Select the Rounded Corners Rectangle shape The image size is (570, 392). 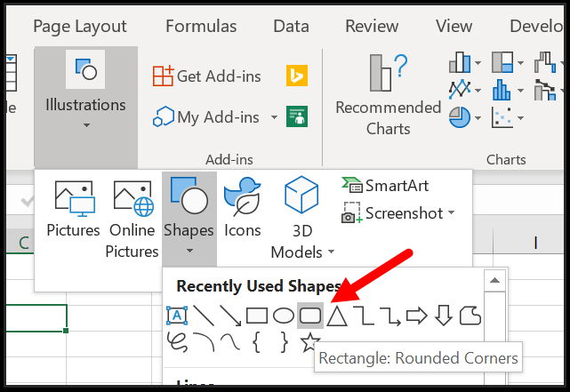click(310, 316)
